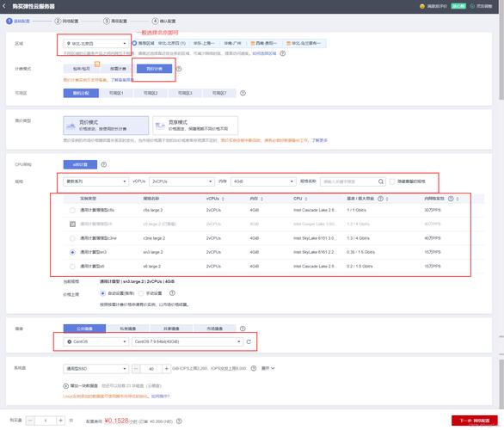Click help icon next to CPU architecture button
Image resolution: width=504 pixels, height=430 pixels.
[x=104, y=164]
